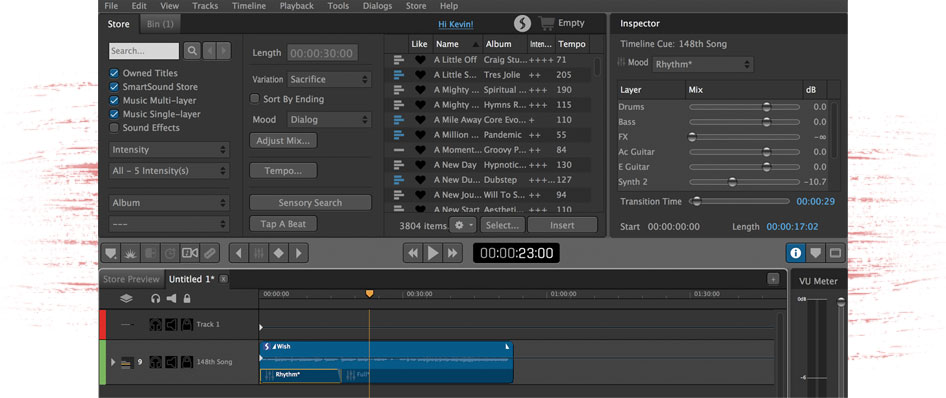This screenshot has height=398, width=946.
Task: Open the shopping cart
Action: (x=547, y=24)
